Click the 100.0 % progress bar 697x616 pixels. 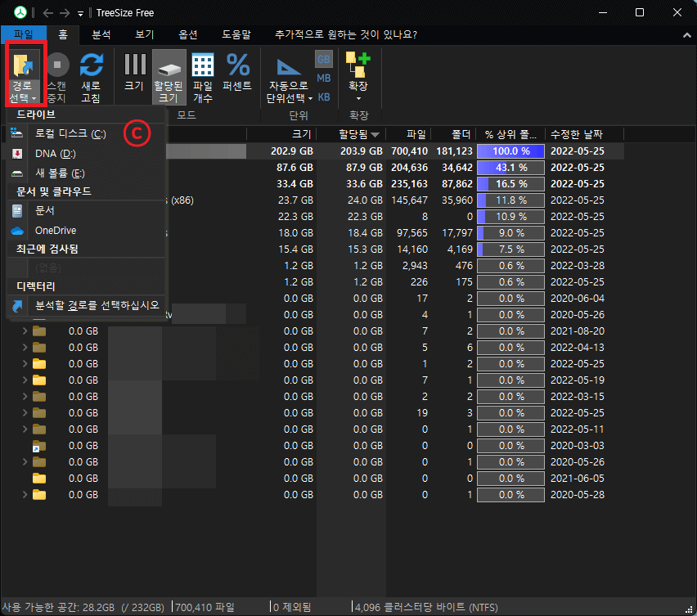[510, 151]
